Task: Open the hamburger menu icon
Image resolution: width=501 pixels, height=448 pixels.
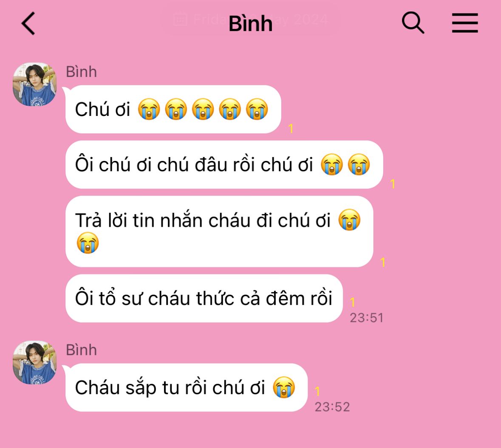Action: [x=465, y=23]
